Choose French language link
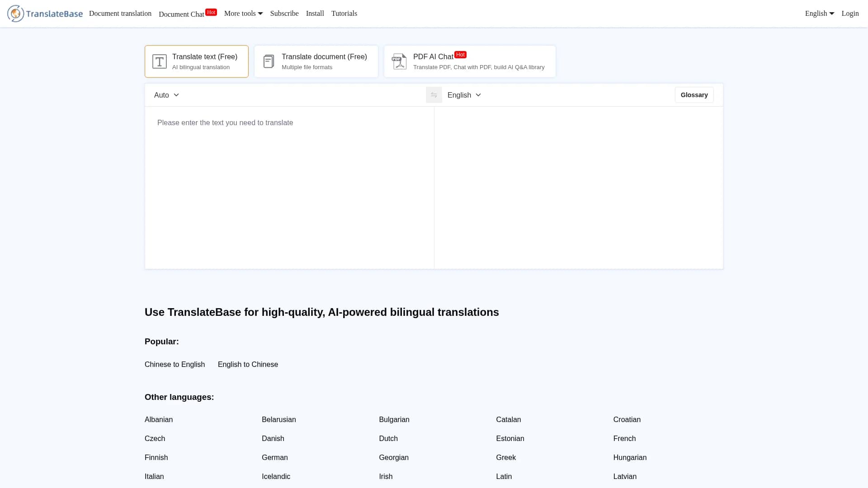 pos(624,438)
